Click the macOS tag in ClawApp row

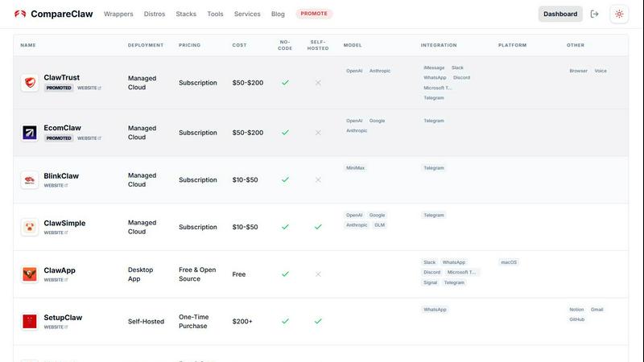pyautogui.click(x=509, y=262)
